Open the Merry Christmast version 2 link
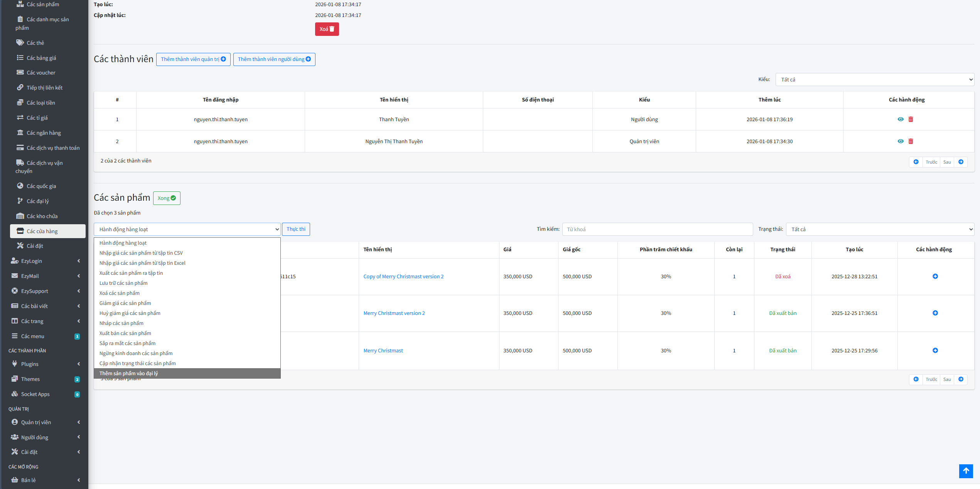 (394, 313)
